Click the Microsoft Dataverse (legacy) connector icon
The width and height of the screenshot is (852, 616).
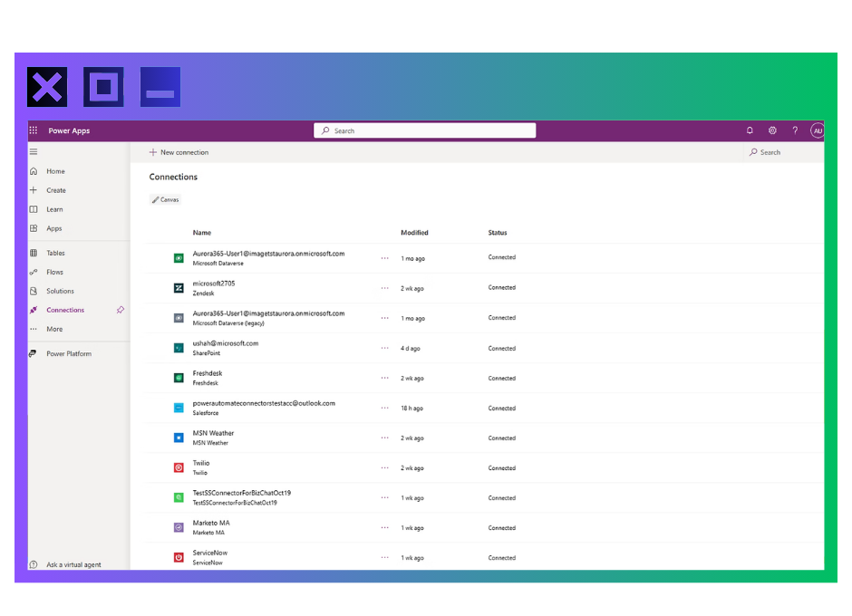179,318
